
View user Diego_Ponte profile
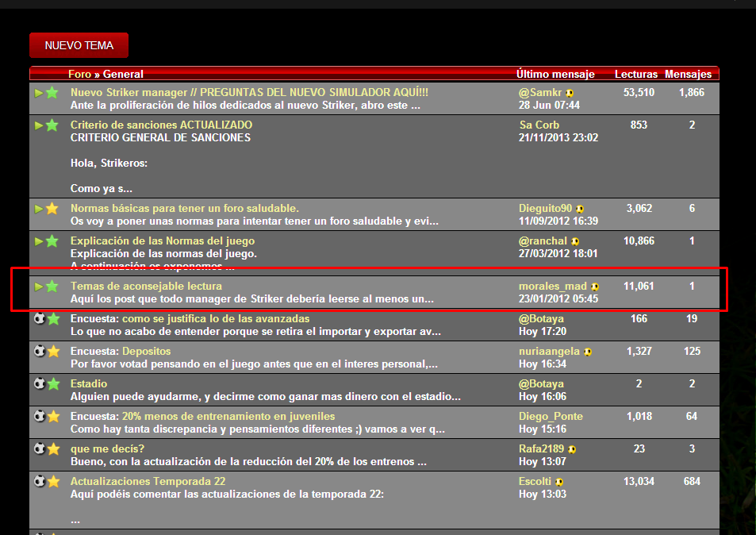coord(551,416)
